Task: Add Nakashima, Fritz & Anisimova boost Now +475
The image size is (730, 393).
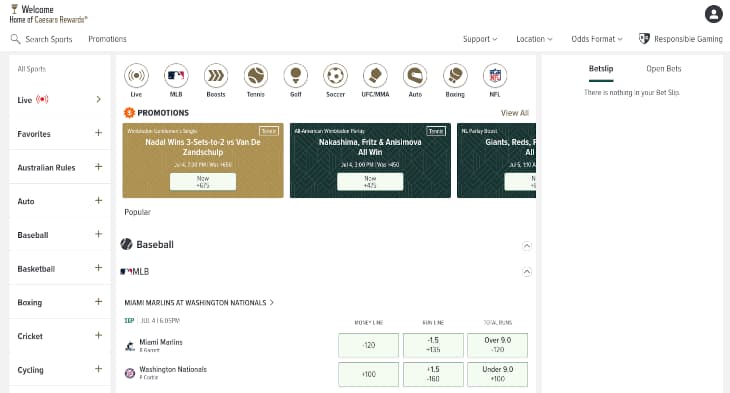Action: 370,182
